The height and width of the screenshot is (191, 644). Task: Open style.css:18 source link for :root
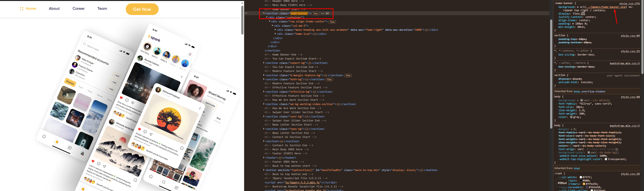630,174
